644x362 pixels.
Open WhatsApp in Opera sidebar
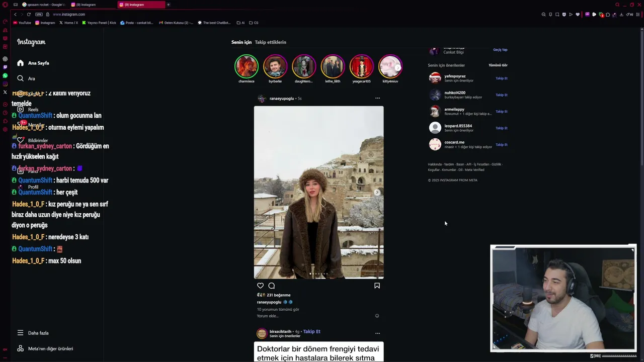(5, 75)
